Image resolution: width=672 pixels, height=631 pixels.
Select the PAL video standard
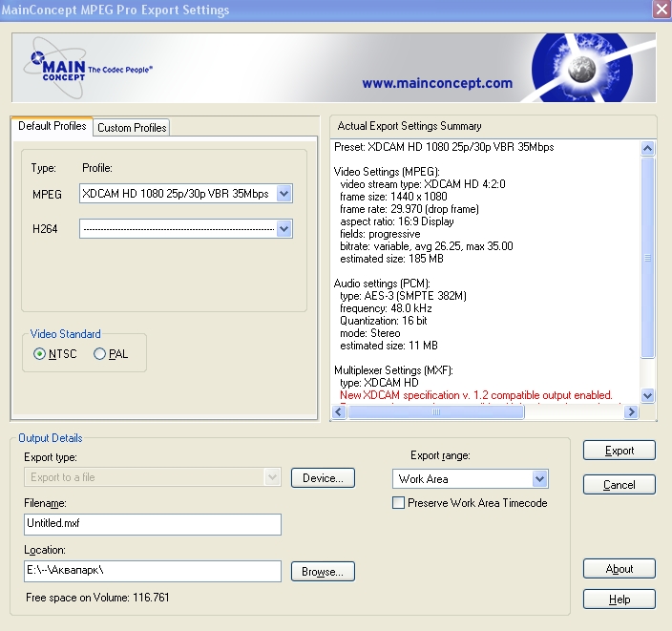coord(111,354)
